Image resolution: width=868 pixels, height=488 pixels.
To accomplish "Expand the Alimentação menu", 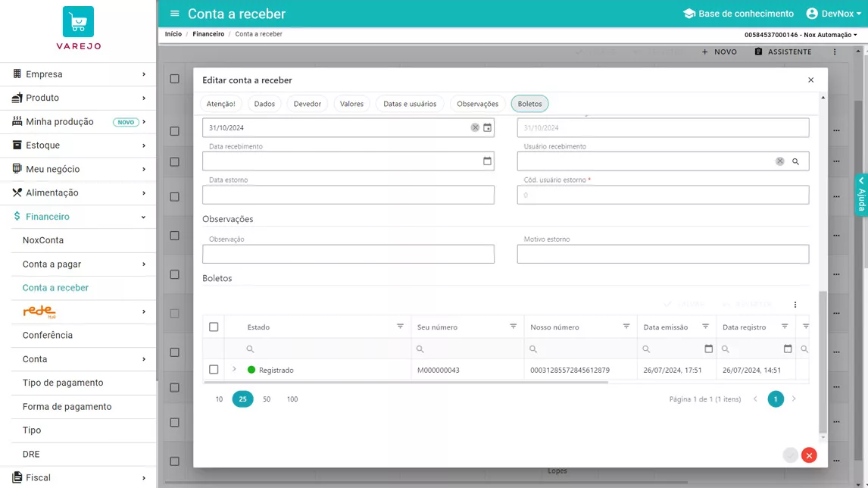I will [x=78, y=192].
